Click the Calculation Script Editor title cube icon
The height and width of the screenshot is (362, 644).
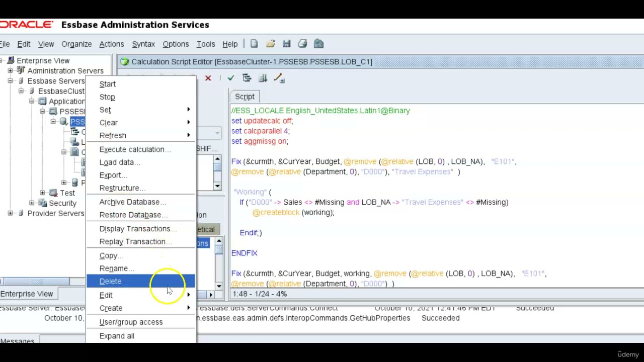coord(124,61)
